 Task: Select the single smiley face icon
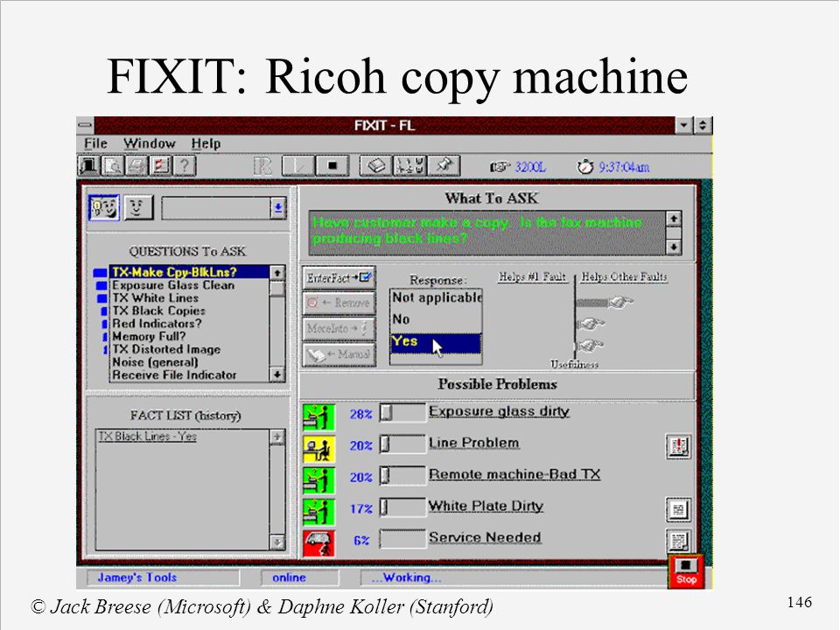pyautogui.click(x=138, y=207)
